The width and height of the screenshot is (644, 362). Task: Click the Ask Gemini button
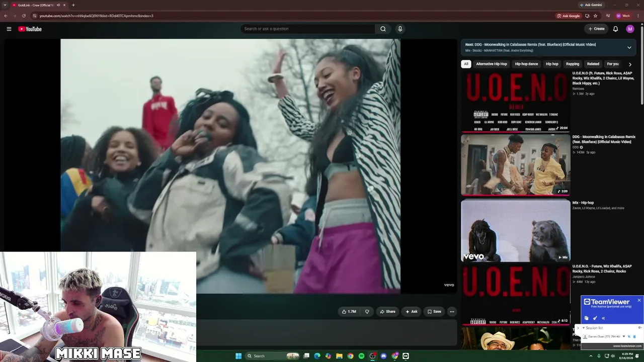[591, 5]
